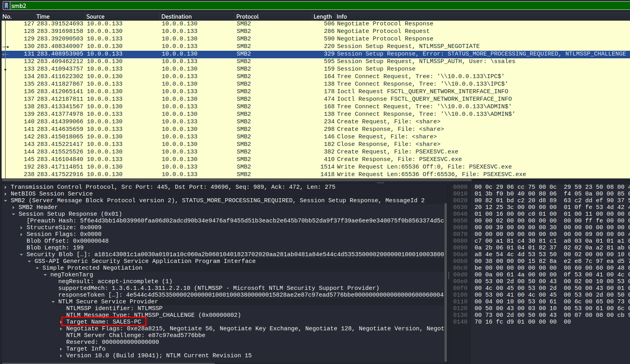Select NTLM Server Challenge: e87c97ead5776bbe line
This screenshot has width=630, height=364.
tap(136, 335)
